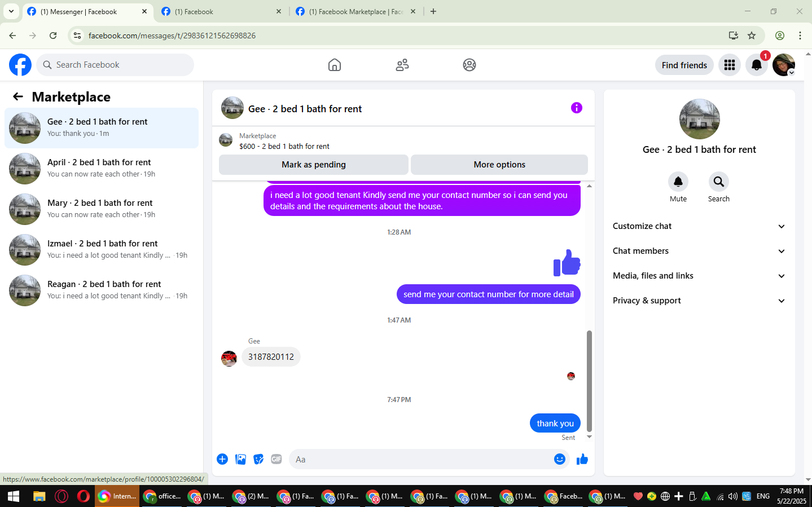This screenshot has height=507, width=812.
Task: Click the More options button
Action: click(x=499, y=165)
